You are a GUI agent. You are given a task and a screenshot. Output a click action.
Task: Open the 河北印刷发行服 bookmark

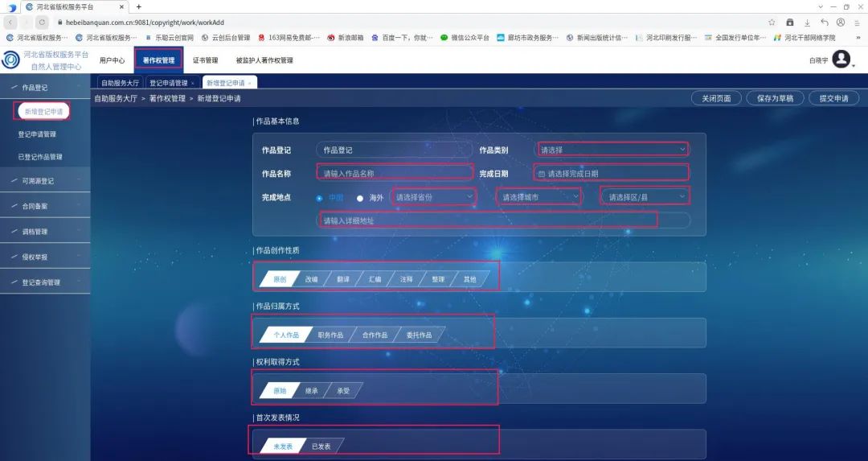(x=666, y=38)
